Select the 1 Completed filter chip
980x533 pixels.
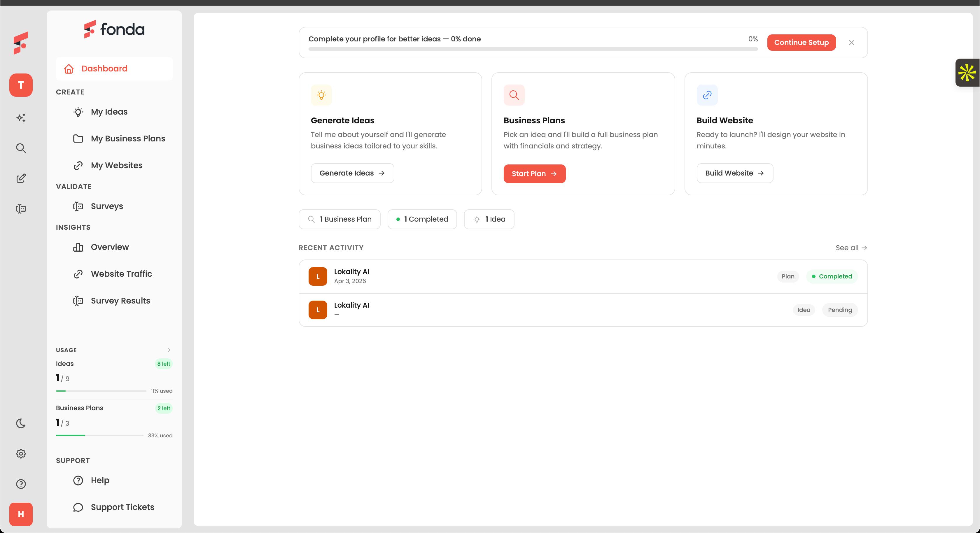(x=422, y=219)
